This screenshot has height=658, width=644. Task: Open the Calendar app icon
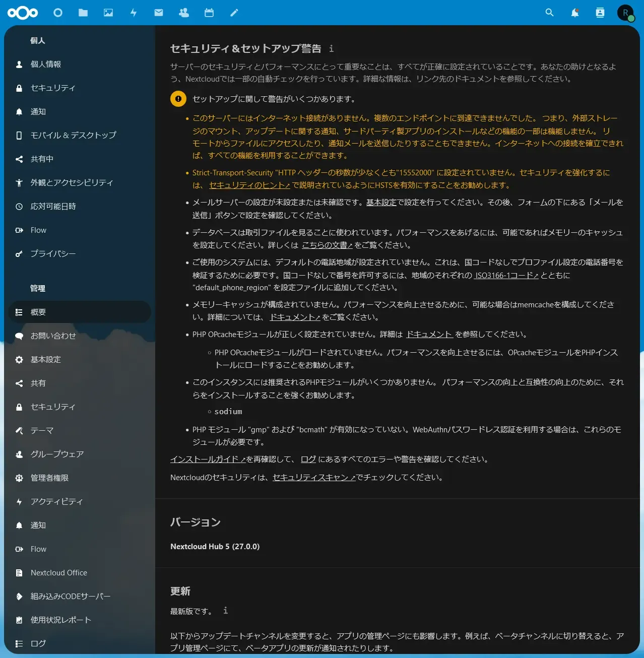tap(209, 13)
